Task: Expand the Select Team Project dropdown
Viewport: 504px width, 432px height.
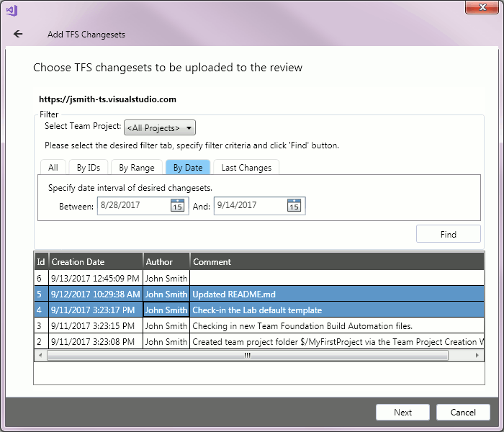Action: tap(160, 128)
